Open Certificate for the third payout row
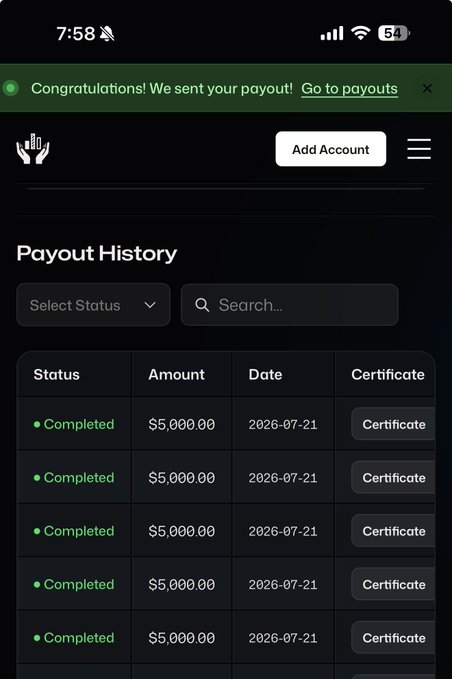 (x=393, y=531)
